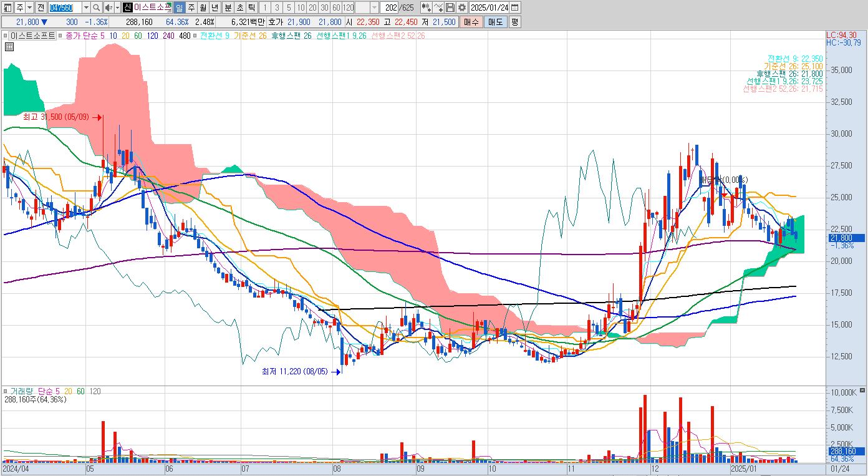Click the 평 button

[515, 22]
